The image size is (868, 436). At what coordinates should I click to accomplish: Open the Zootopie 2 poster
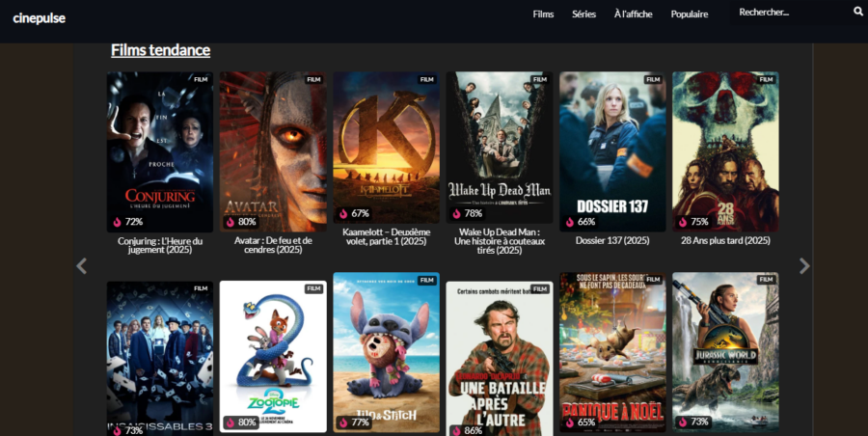coord(273,356)
